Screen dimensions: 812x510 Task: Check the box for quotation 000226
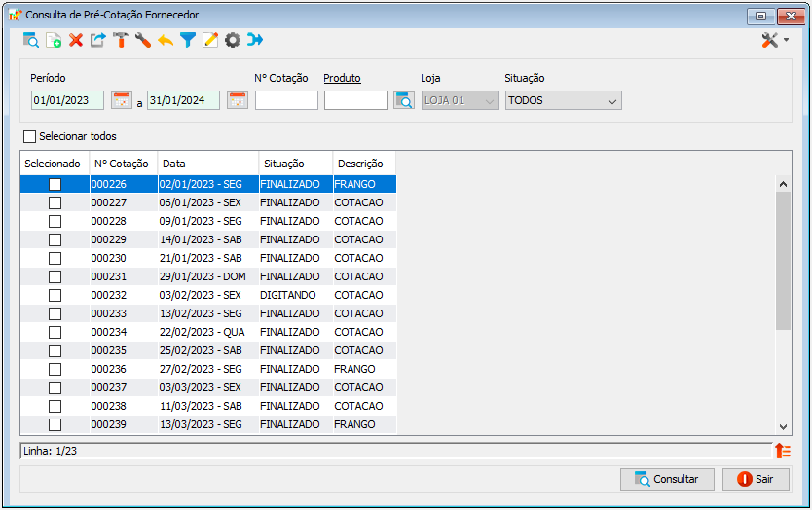click(55, 184)
